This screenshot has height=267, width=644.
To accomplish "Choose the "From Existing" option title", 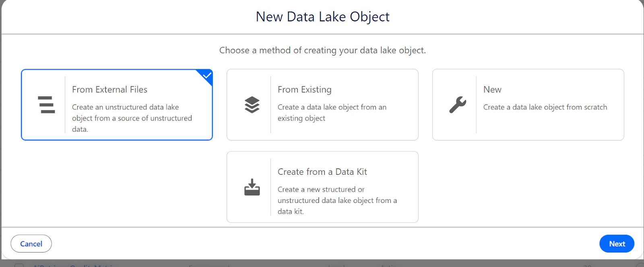I will coord(304,89).
